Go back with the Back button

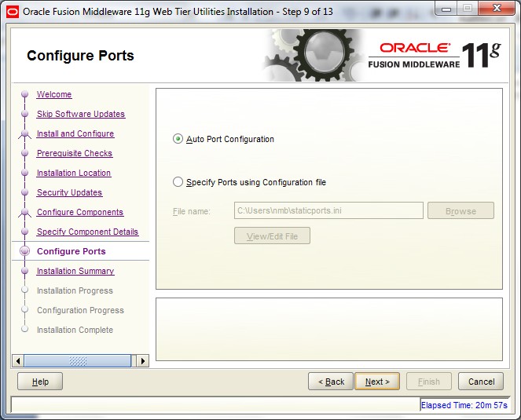pos(331,382)
